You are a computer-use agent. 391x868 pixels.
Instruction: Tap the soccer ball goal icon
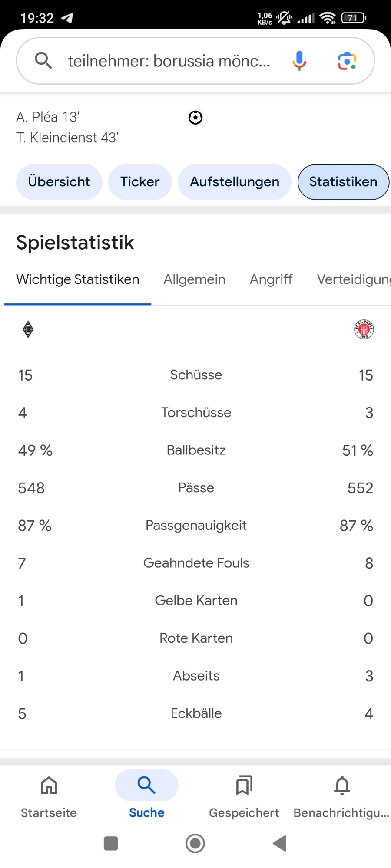195,118
